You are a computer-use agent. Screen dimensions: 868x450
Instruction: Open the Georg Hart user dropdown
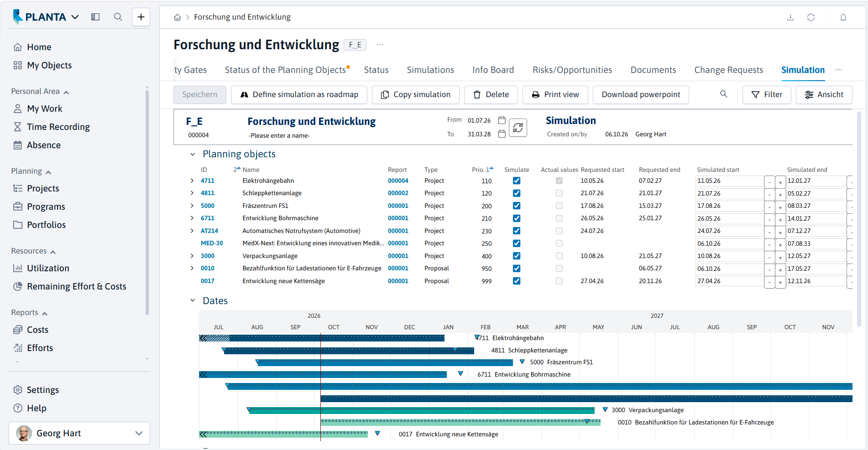pyautogui.click(x=79, y=433)
